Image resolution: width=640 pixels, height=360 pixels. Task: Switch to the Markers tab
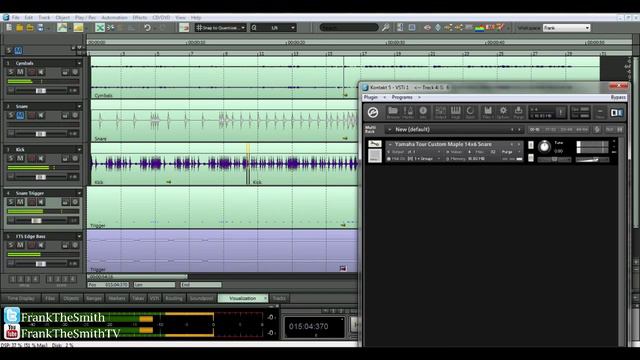click(x=117, y=298)
